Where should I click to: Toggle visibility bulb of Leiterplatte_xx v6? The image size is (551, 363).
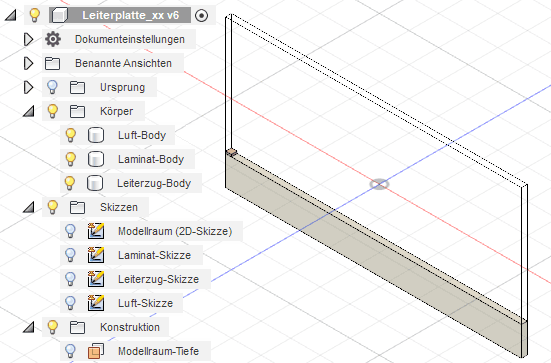click(x=34, y=15)
